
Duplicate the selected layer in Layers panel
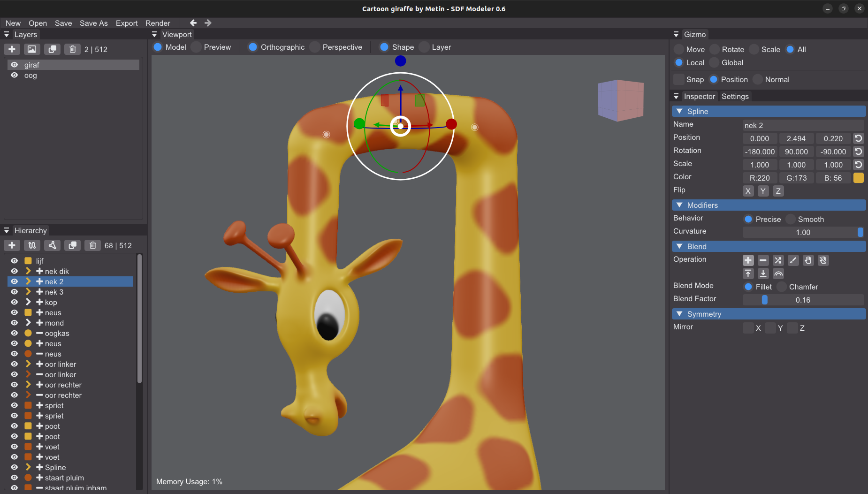[52, 49]
